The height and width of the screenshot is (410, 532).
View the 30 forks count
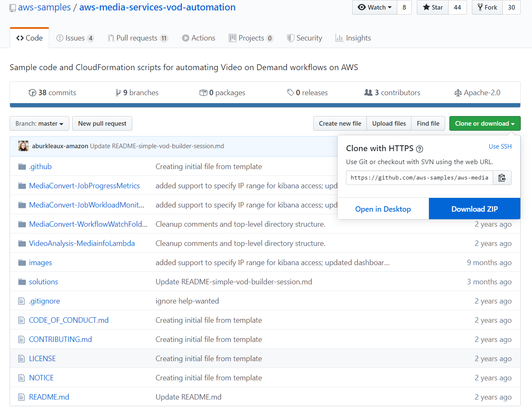512,8
